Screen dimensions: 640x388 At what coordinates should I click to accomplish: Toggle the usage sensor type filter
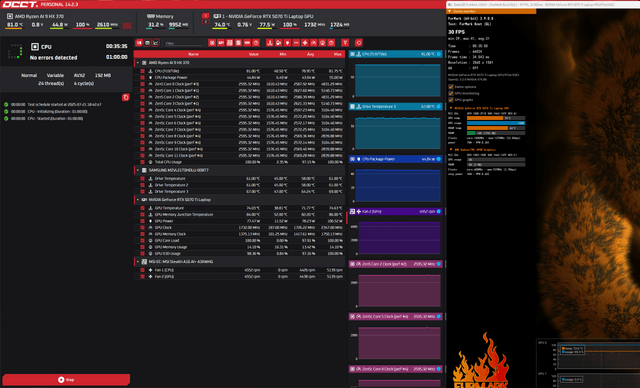point(322,43)
